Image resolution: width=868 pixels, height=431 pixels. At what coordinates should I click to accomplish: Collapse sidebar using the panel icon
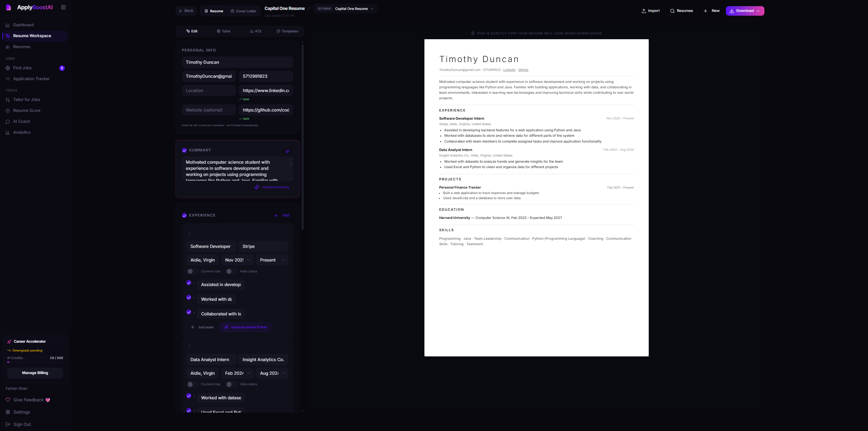[x=63, y=8]
